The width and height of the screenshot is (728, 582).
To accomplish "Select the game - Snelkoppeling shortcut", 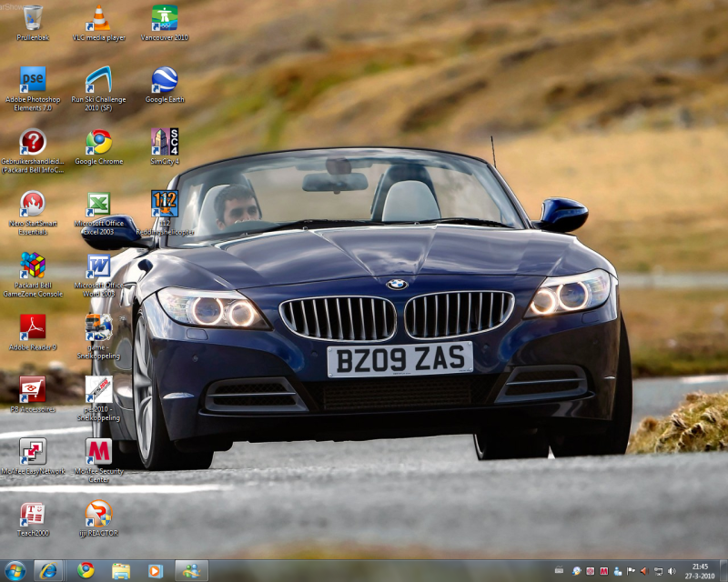I will (98, 336).
